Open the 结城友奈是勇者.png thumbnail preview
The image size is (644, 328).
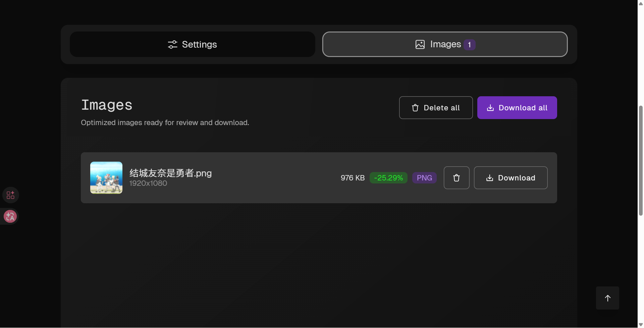click(106, 178)
